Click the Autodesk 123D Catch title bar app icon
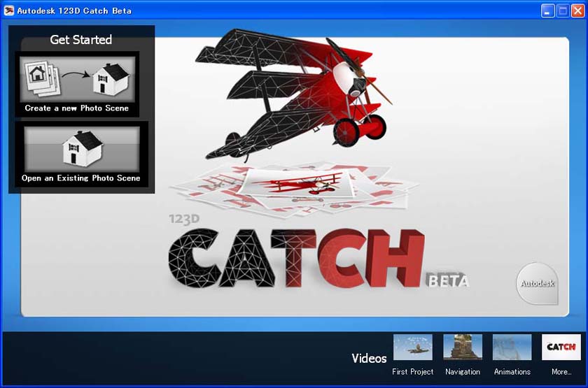588x388 pixels. 9,10
